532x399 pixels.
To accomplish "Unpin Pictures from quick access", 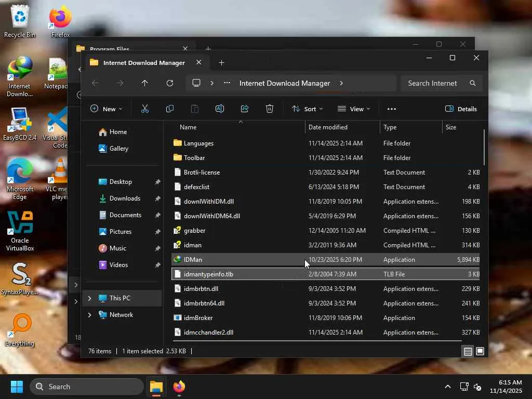I will tap(157, 232).
